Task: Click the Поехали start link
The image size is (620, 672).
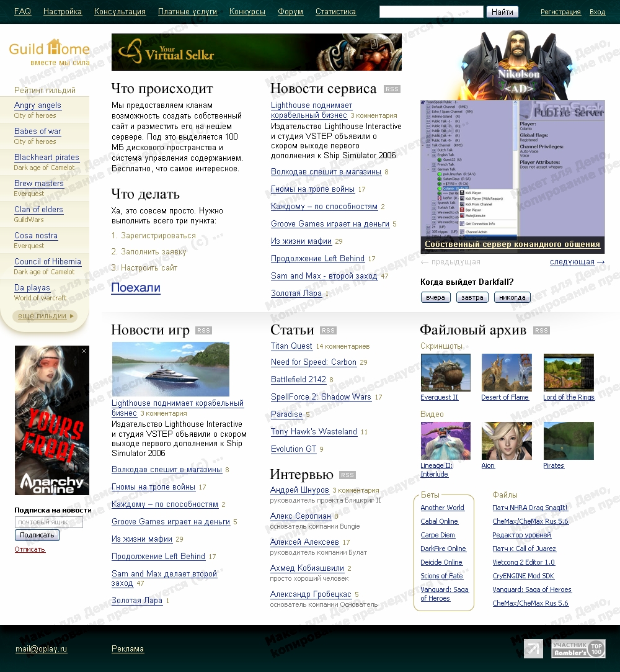Action: pos(136,287)
